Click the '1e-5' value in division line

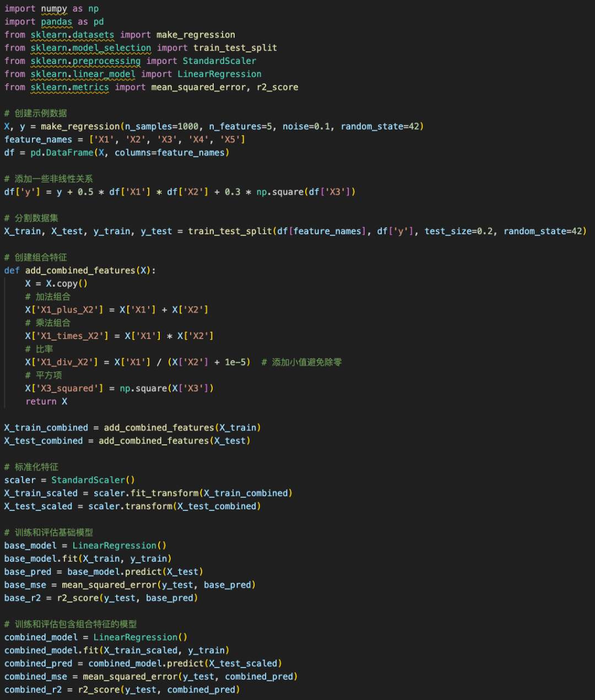(235, 363)
